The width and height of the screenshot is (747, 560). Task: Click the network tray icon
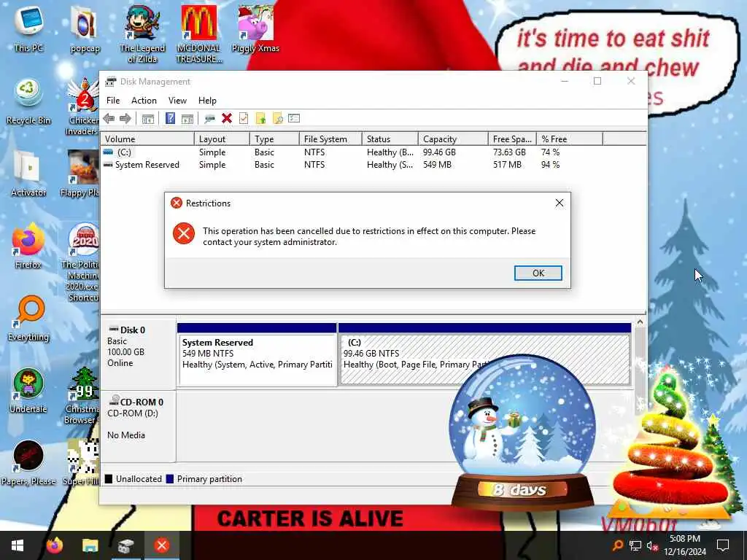pos(635,545)
